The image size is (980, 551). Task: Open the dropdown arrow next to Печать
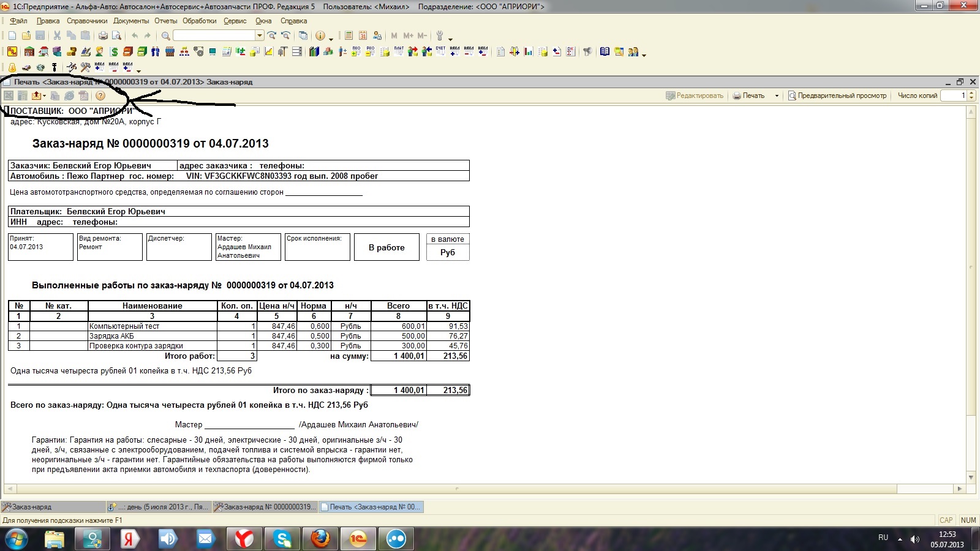(777, 96)
